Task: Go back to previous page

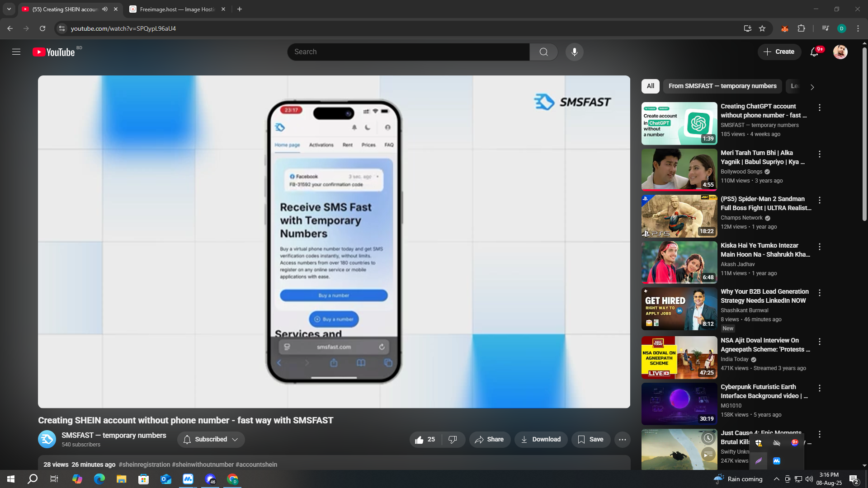Action: point(10,28)
